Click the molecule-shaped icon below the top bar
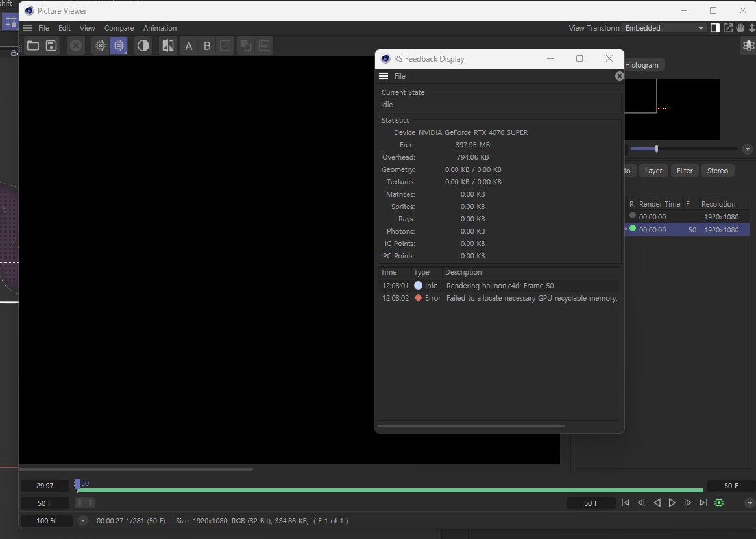756x539 pixels. click(x=748, y=45)
